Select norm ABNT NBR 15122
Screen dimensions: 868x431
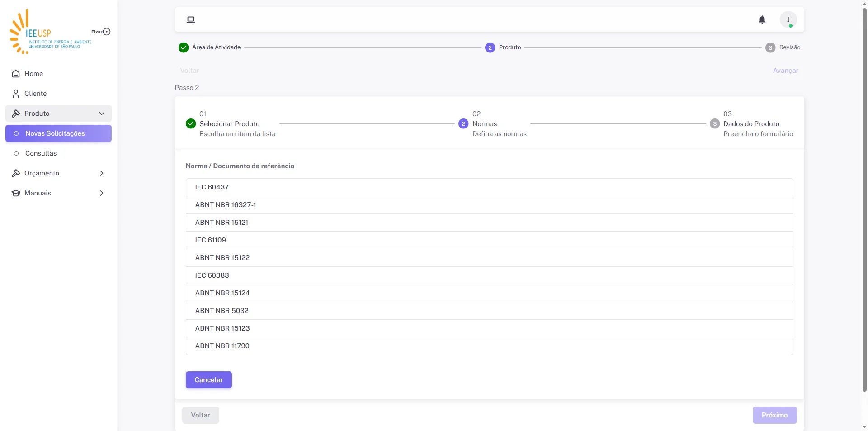(489, 258)
